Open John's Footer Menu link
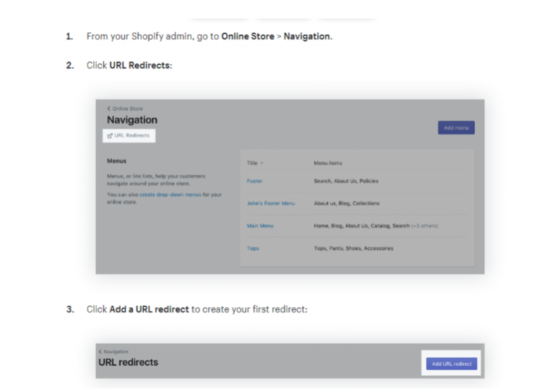539x392 pixels. (x=271, y=204)
